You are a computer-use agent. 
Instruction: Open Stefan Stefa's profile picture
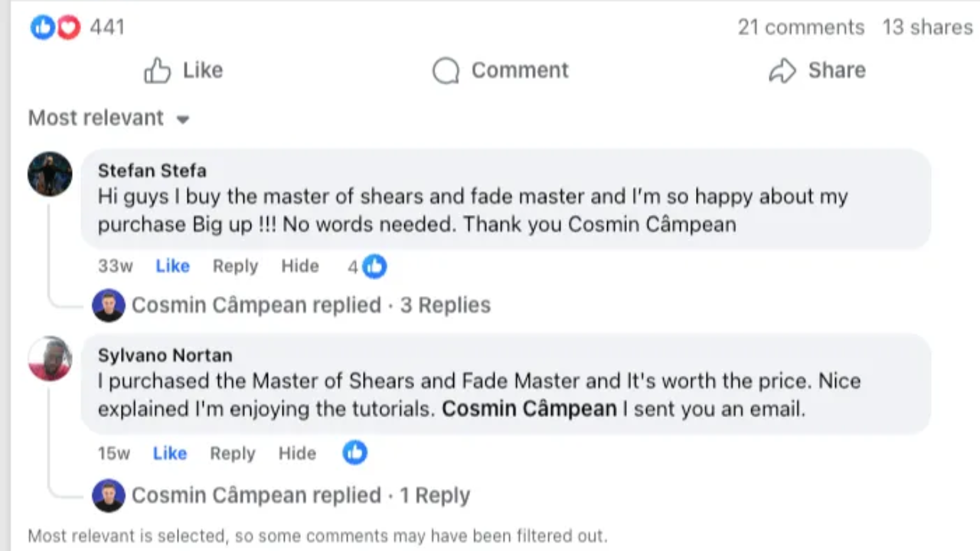pyautogui.click(x=50, y=174)
